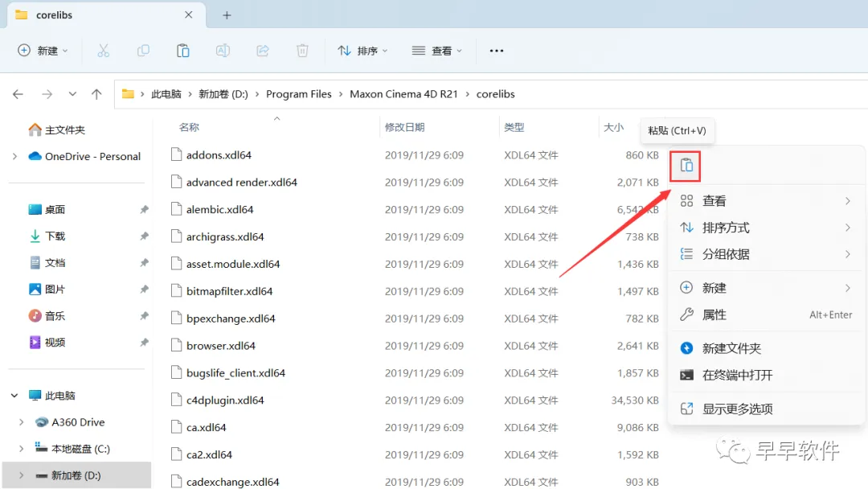Expand the OneDrive - Personal tree node

15,157
